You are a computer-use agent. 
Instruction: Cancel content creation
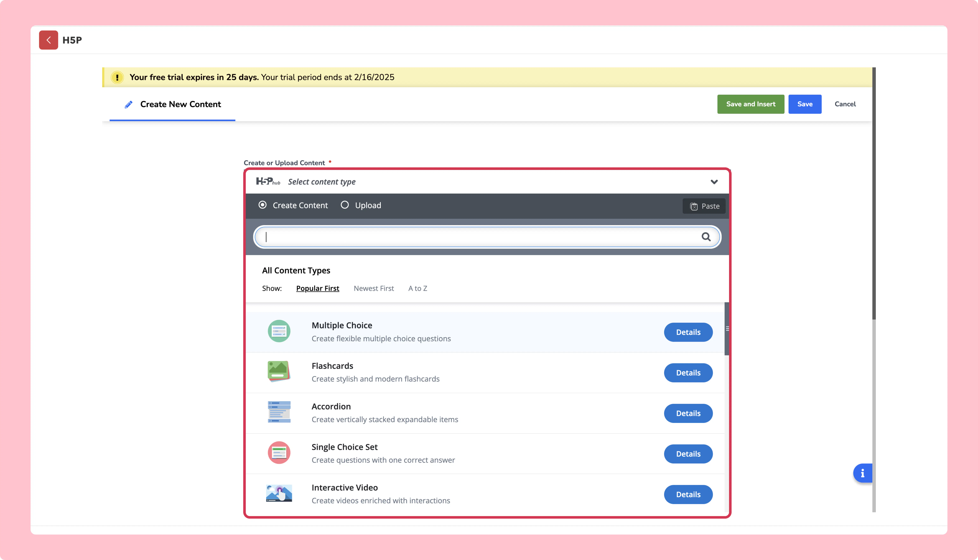pyautogui.click(x=845, y=104)
